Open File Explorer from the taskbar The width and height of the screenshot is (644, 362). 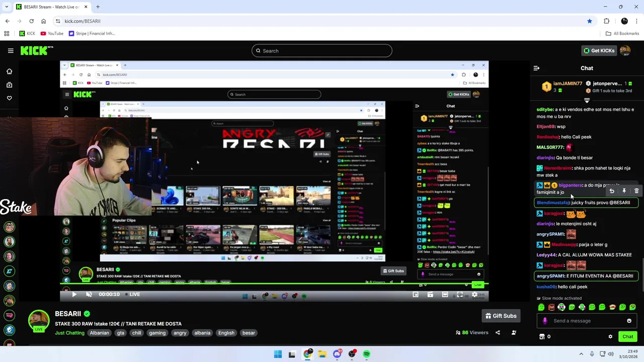tap(322, 354)
